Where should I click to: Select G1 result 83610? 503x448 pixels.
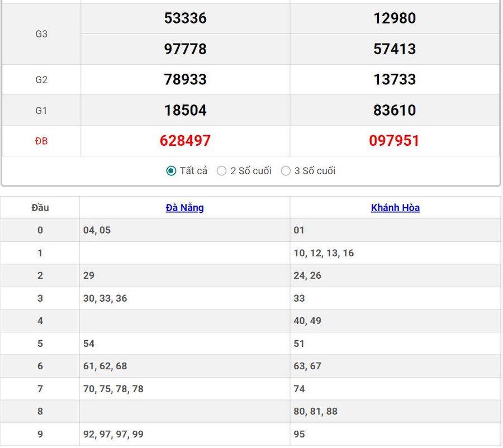click(394, 110)
